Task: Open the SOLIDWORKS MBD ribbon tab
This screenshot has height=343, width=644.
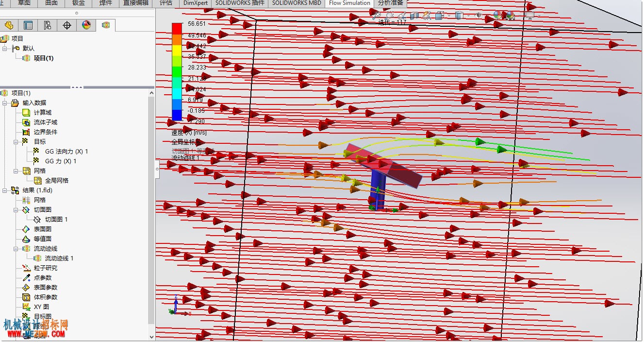Action: coord(296,3)
